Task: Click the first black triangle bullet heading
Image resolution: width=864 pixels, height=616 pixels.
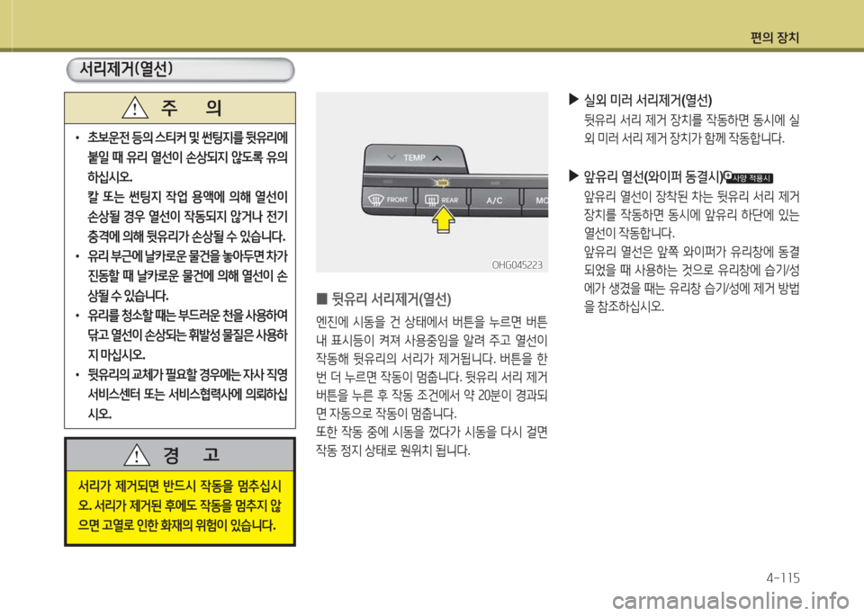Action: pyautogui.click(x=576, y=101)
